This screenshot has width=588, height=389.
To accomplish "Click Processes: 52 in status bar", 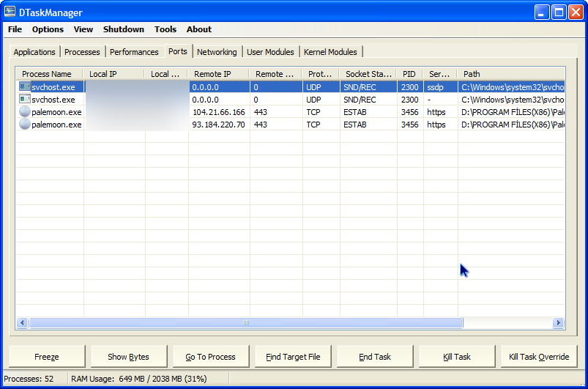I will coord(29,379).
